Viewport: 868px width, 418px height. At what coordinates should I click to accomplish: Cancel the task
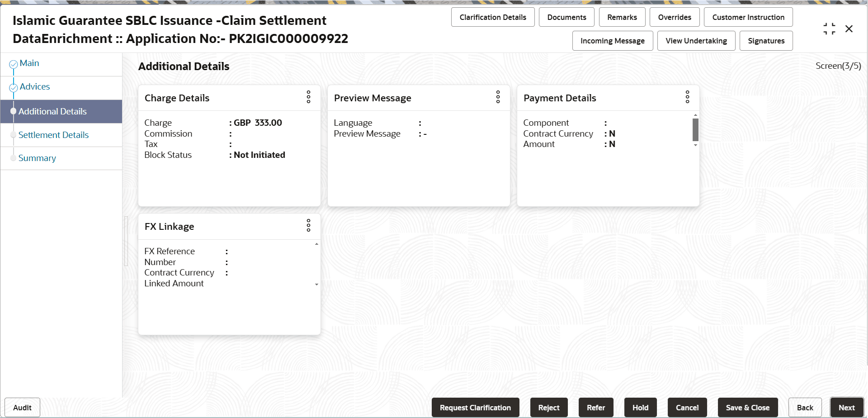coord(687,408)
